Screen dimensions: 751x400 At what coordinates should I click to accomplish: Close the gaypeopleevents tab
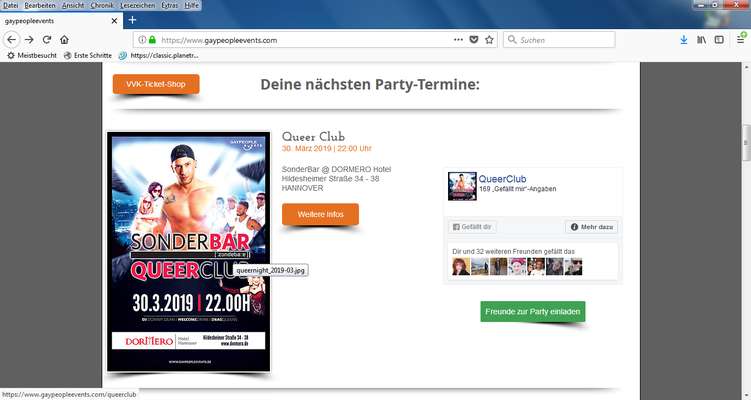pos(114,21)
